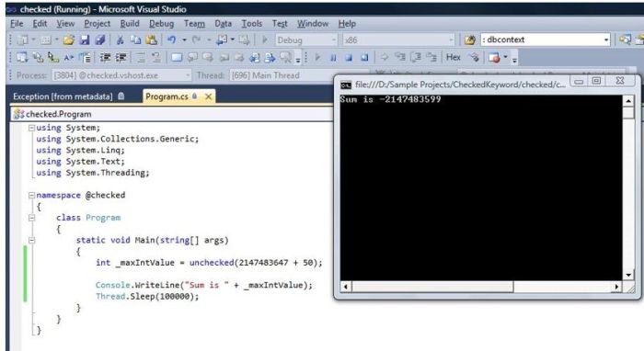The height and width of the screenshot is (351, 644).
Task: Click the Thread.Sleep(100000); code line
Action: [147, 297]
